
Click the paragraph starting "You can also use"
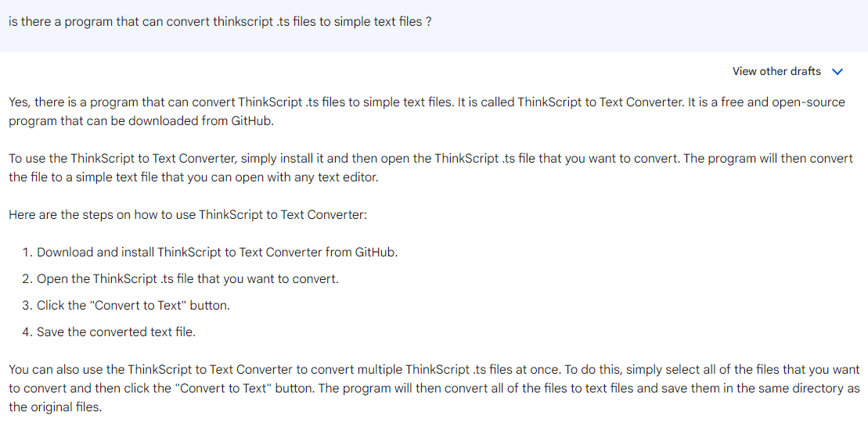pos(434,388)
